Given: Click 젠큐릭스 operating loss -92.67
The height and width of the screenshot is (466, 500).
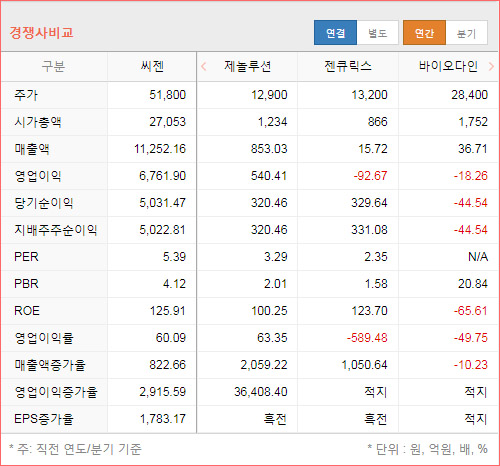Looking at the screenshot, I should point(370,176).
